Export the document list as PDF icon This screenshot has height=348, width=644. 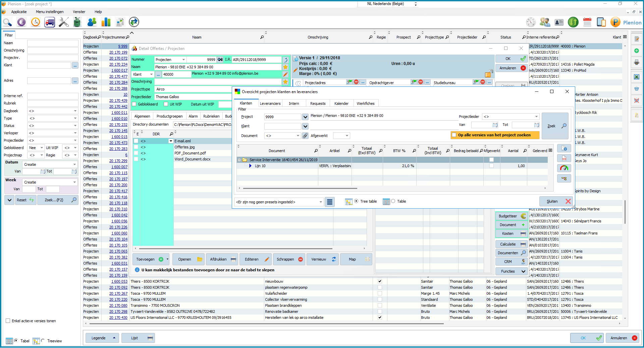tap(564, 158)
